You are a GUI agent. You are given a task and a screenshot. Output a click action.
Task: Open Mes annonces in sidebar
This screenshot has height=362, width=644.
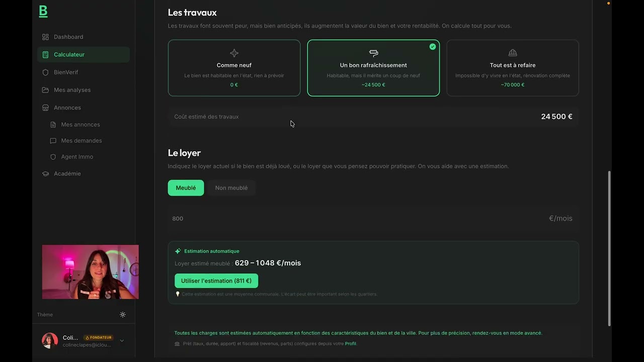point(80,125)
